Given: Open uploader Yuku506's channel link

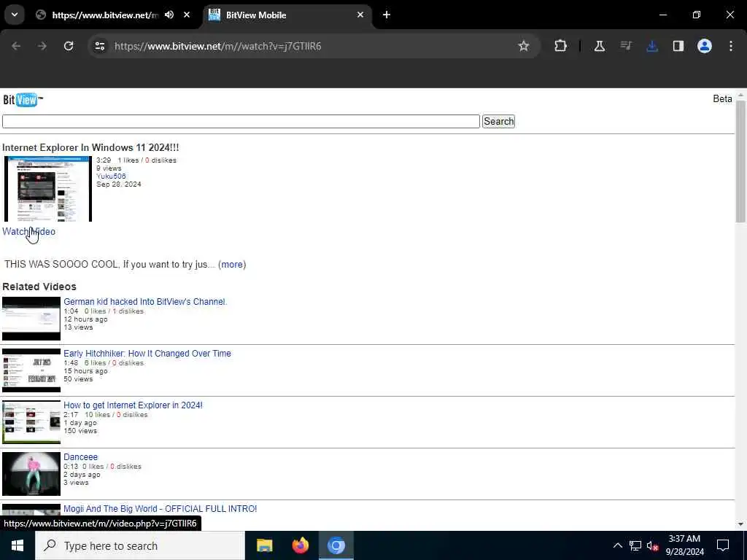Looking at the screenshot, I should [111, 176].
